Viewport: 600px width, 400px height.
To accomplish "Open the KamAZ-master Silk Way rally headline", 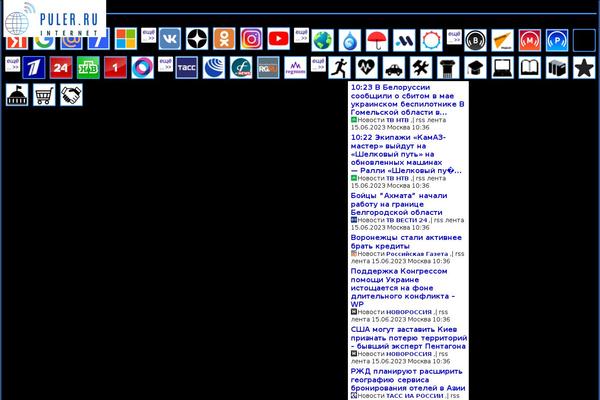I will click(406, 154).
